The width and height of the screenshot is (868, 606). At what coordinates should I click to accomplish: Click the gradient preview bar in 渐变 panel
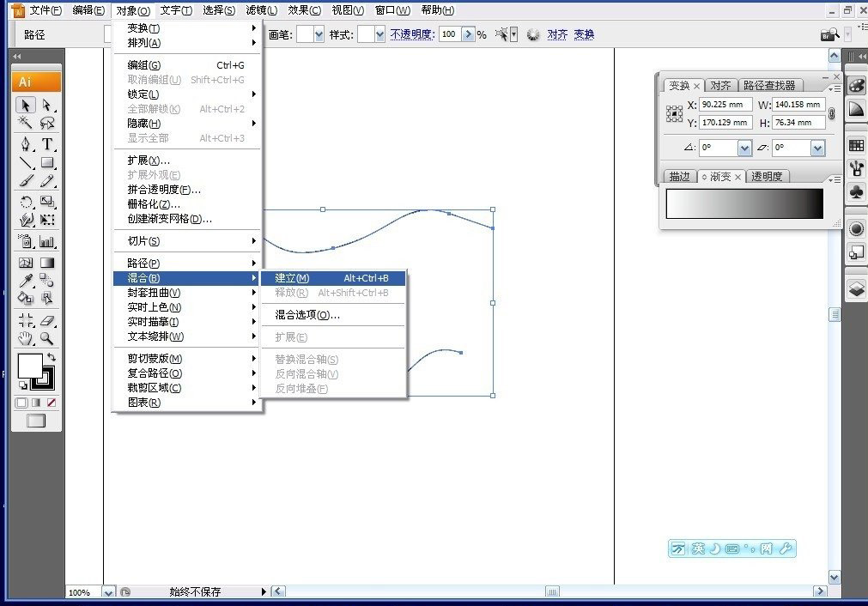click(x=744, y=203)
